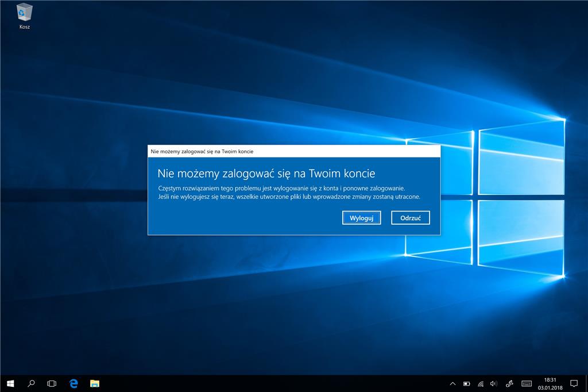Viewport: 588px width, 392px height.
Task: Click the line starting 'Jeśli nie wylogujesz się teraz'
Action: (289, 197)
